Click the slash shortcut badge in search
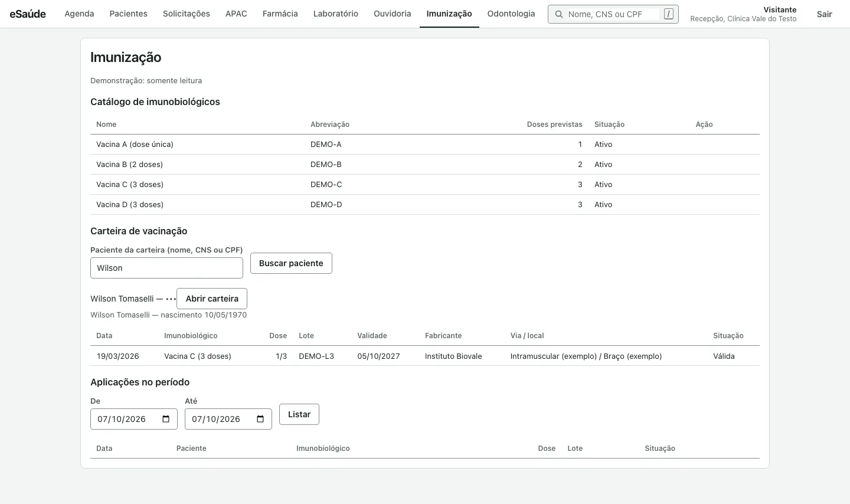 point(668,14)
